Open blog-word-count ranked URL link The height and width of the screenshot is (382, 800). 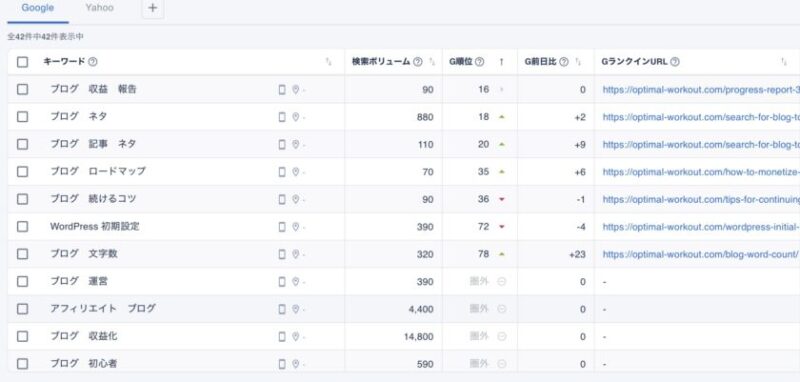click(700, 254)
